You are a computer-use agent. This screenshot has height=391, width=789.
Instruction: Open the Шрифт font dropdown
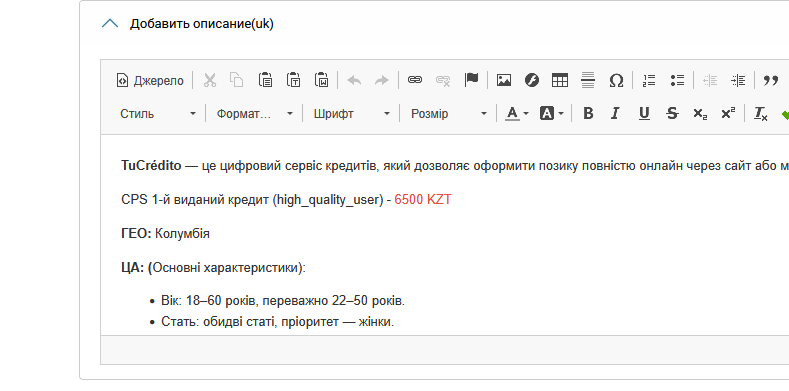click(352, 114)
